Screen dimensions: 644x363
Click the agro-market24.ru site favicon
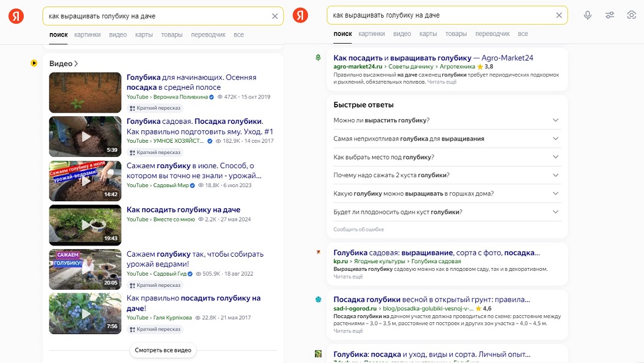[x=318, y=58]
